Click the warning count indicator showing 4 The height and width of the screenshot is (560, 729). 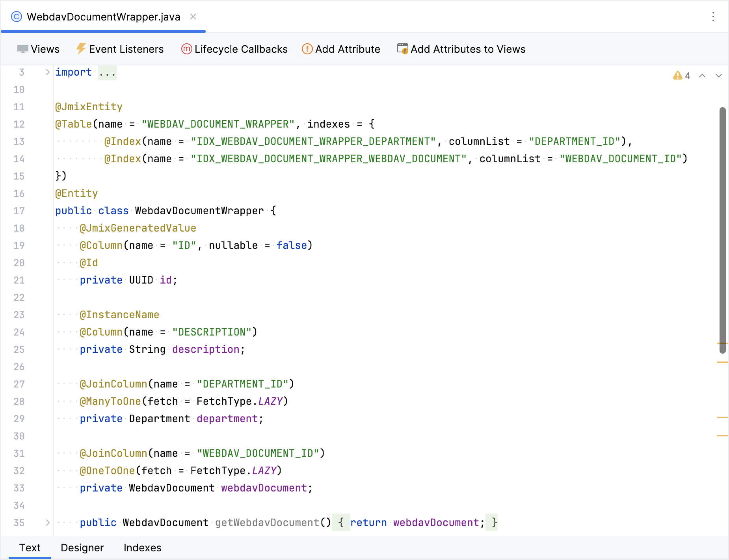tap(682, 75)
